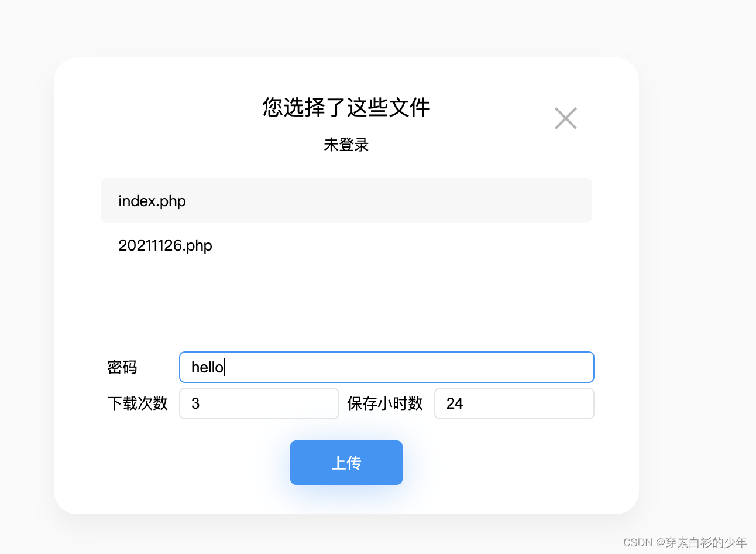This screenshot has width=756, height=554.
Task: Select the index.php file row
Action: coord(346,200)
